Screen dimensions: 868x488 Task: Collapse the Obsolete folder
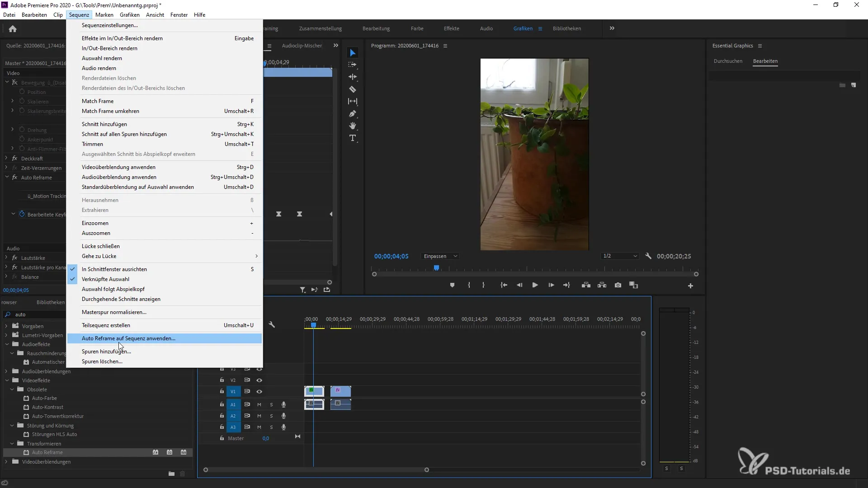(12, 389)
